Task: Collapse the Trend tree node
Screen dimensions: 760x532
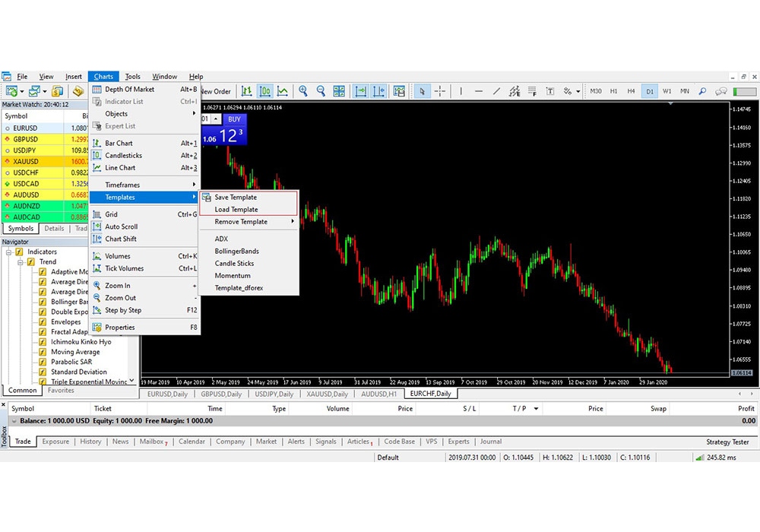Action: tap(21, 262)
